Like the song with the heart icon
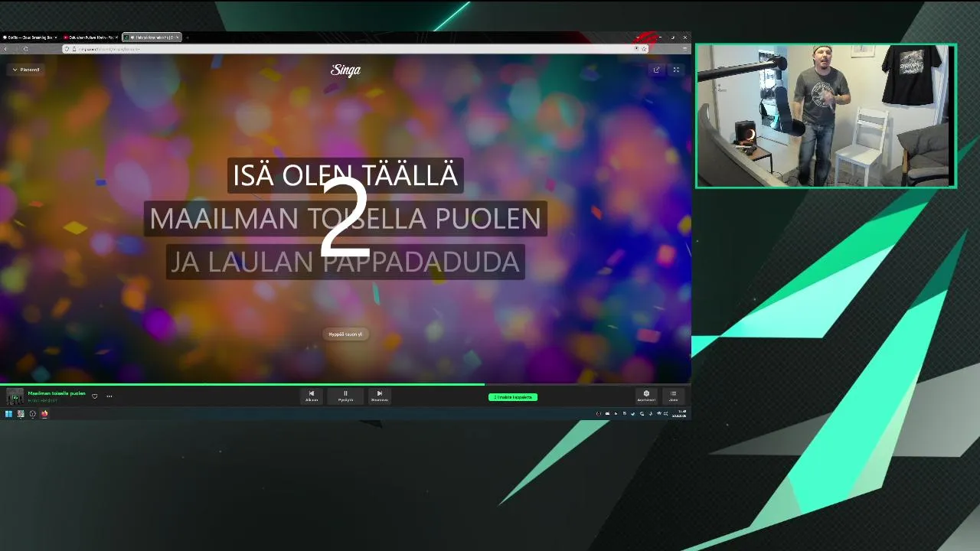980x551 pixels. [x=95, y=396]
